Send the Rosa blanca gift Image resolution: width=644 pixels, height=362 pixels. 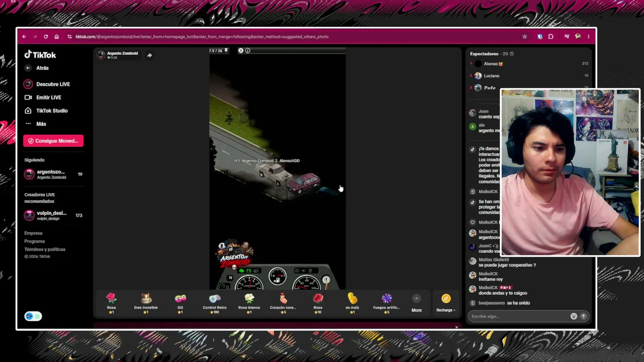[249, 303]
